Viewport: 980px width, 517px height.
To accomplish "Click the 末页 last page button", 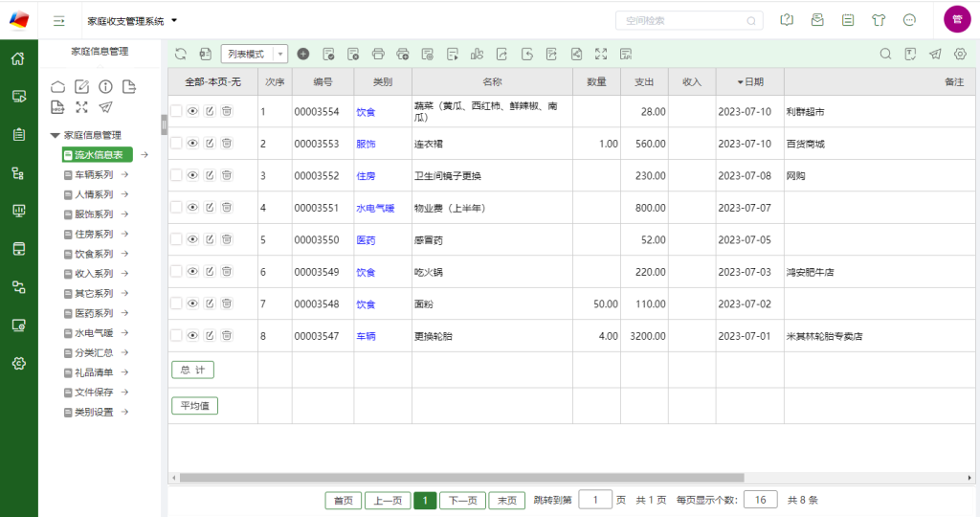I will coord(507,501).
